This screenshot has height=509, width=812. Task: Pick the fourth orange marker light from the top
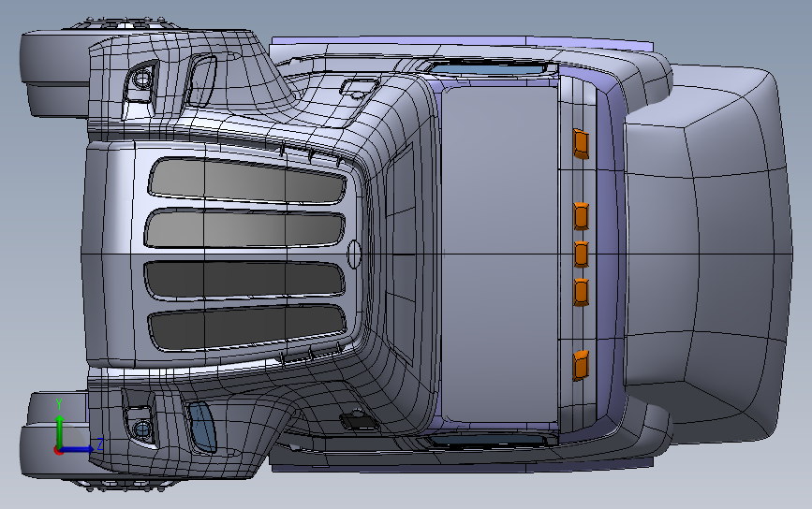pyautogui.click(x=581, y=292)
